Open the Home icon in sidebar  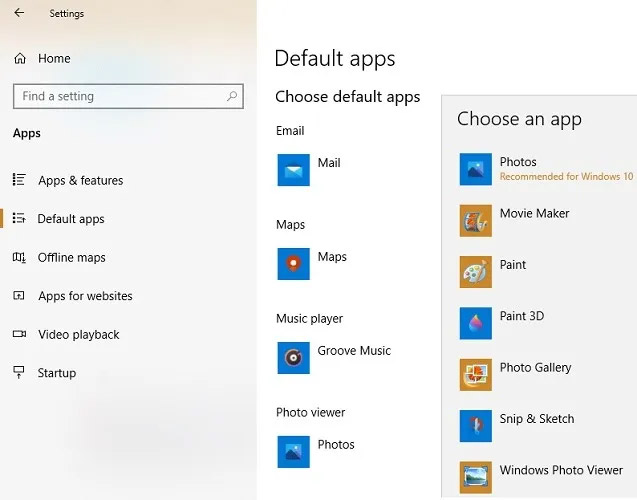click(x=20, y=58)
